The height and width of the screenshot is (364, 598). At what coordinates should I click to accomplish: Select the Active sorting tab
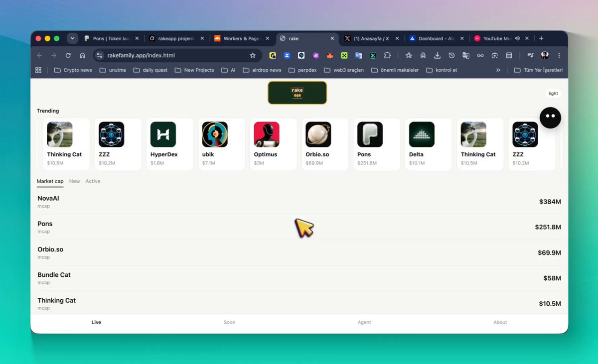click(x=93, y=181)
